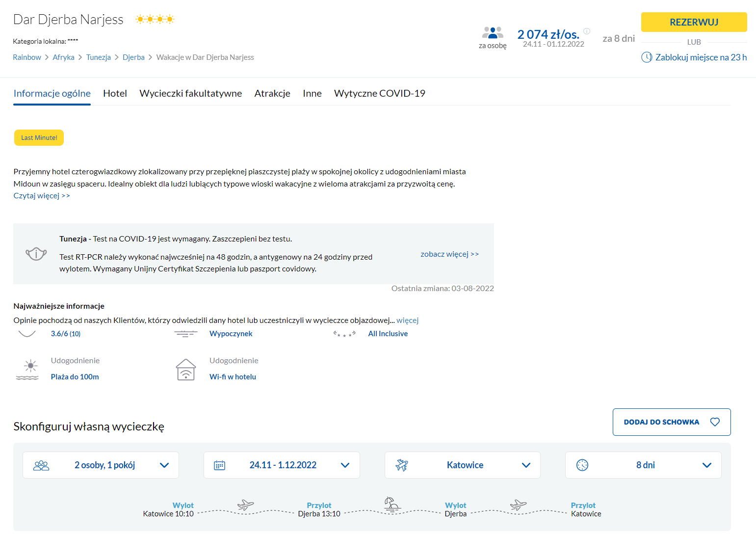Click the heart icon in Dodaj do schowka
This screenshot has height=534, width=756.
pos(715,422)
